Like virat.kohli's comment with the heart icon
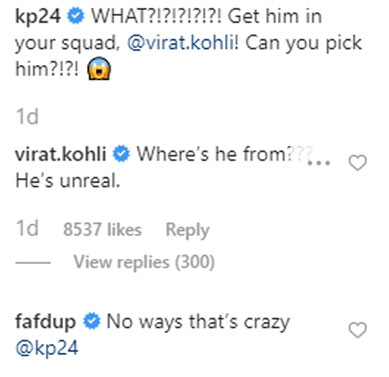Viewport: 389px width, 377px height. (x=357, y=163)
